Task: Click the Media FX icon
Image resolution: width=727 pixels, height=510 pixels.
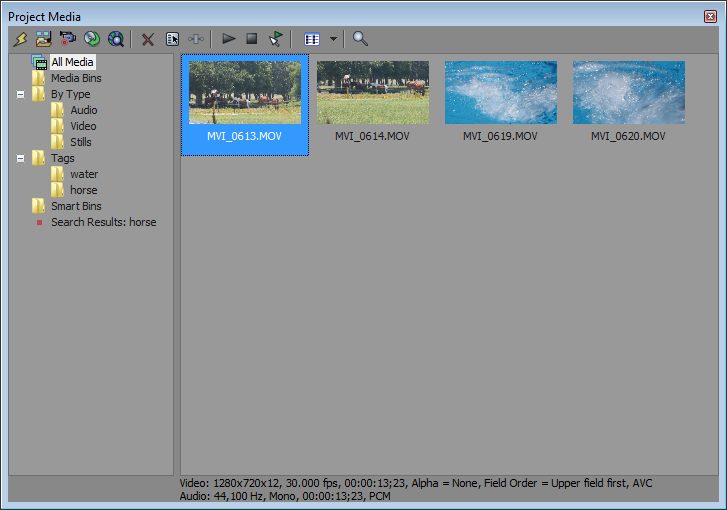Action: pos(196,39)
